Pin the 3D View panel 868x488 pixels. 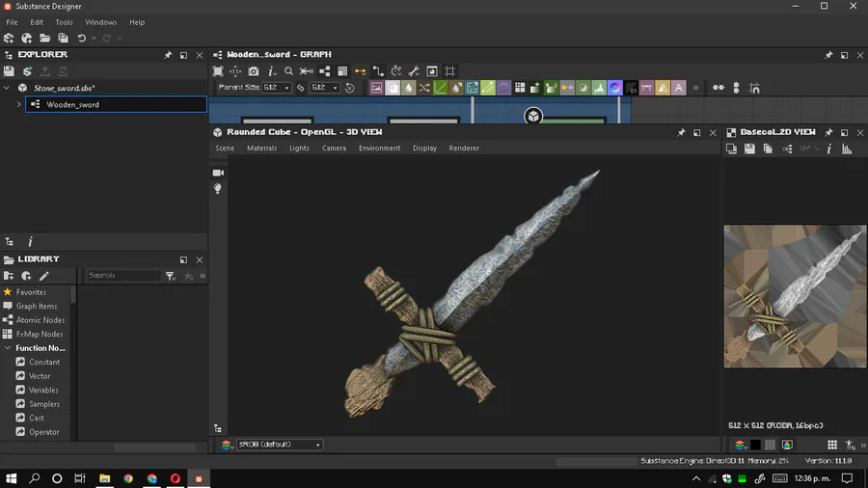coord(681,133)
